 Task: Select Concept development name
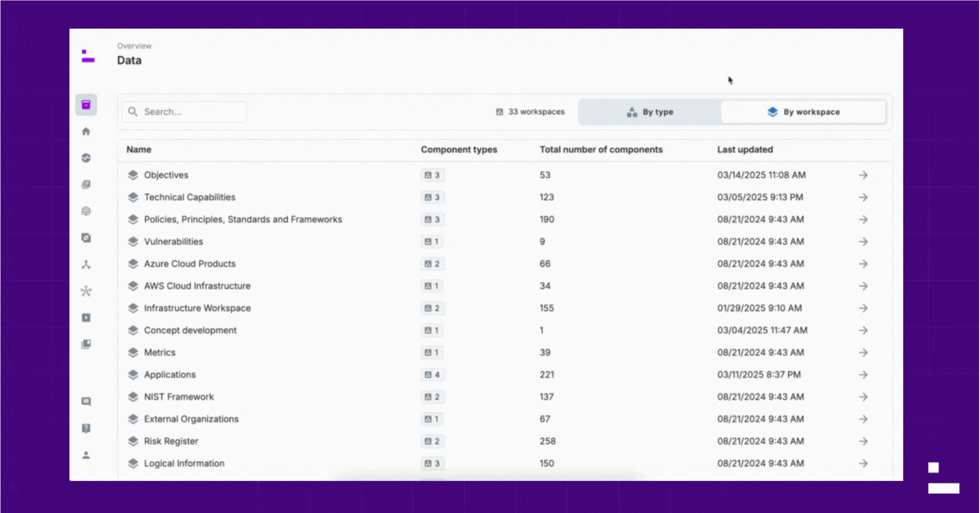pyautogui.click(x=190, y=331)
